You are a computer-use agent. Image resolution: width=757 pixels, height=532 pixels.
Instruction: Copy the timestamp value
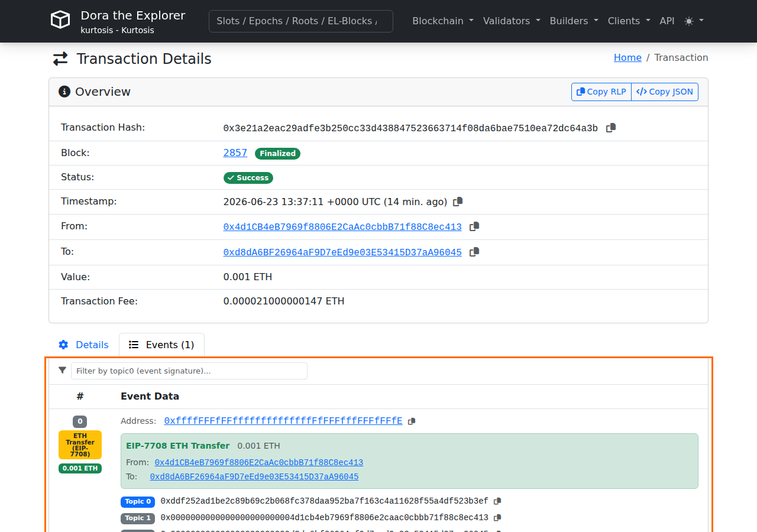(x=458, y=202)
